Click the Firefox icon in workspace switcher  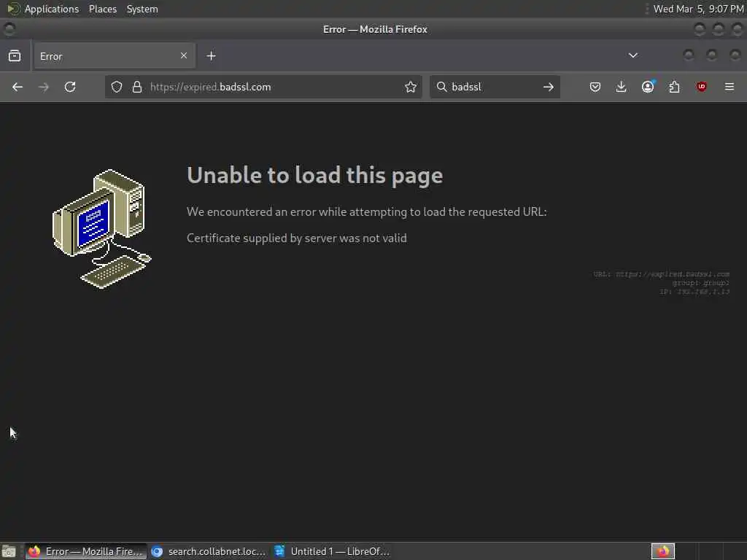pos(662,551)
